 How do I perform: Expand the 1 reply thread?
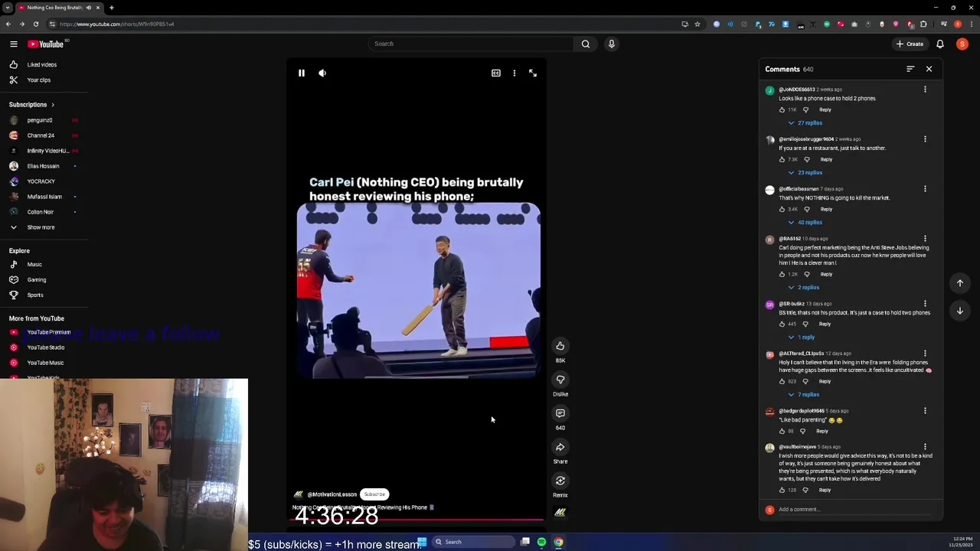(802, 337)
